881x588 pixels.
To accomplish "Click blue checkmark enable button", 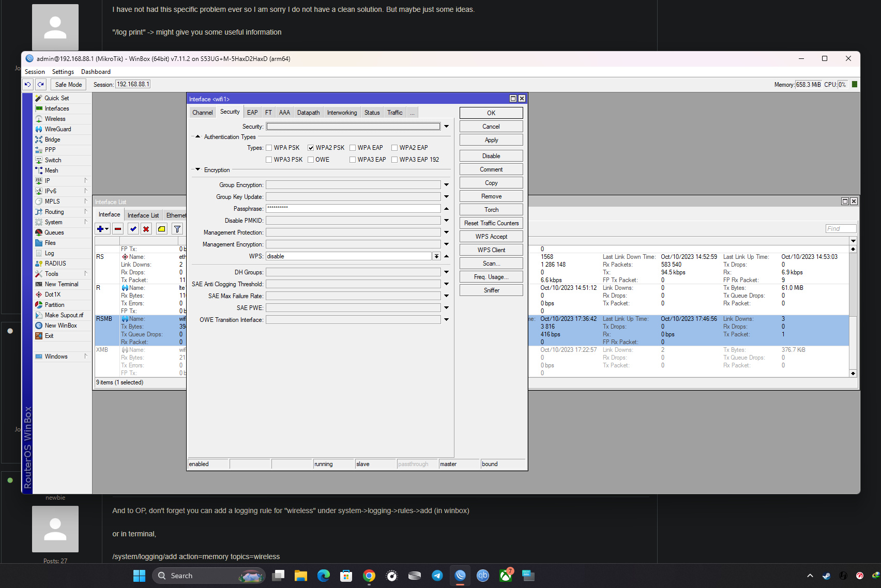I will pyautogui.click(x=133, y=229).
